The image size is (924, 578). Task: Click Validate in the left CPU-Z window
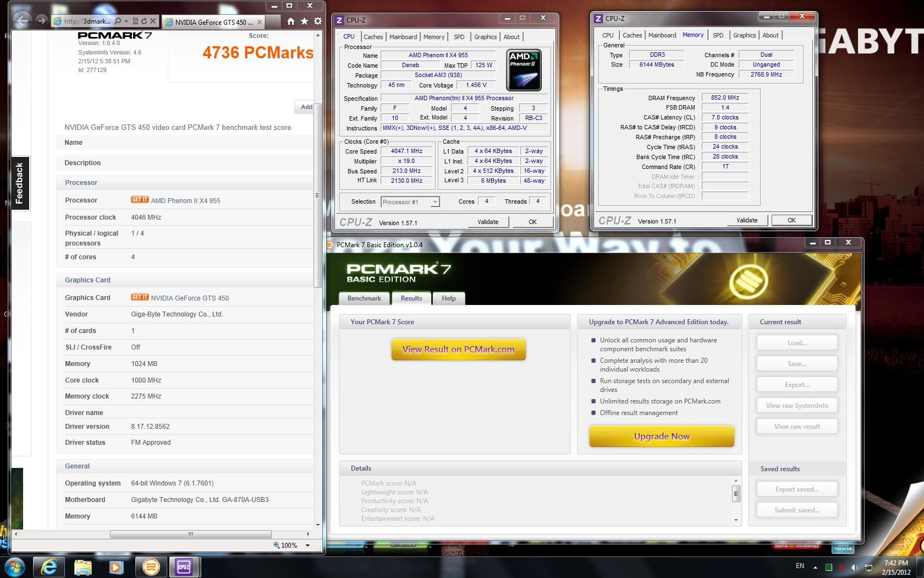488,222
